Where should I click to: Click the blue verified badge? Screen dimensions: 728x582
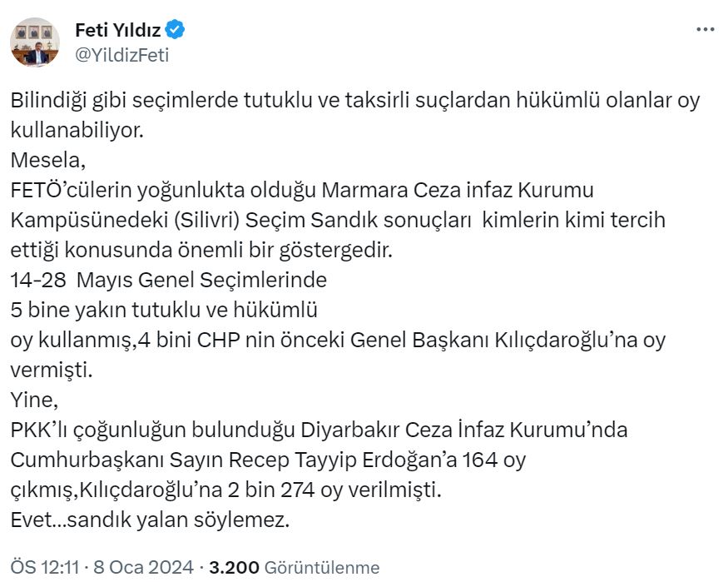(176, 32)
